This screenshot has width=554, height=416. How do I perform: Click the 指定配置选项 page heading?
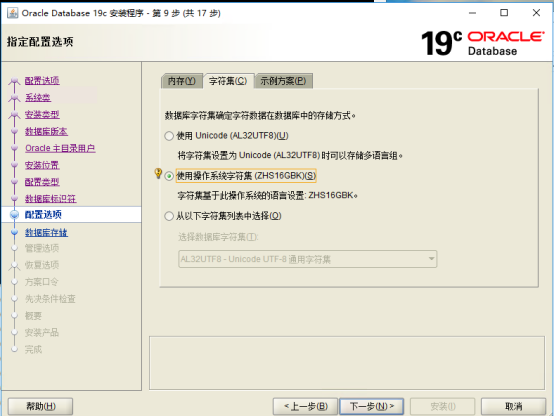pyautogui.click(x=40, y=42)
